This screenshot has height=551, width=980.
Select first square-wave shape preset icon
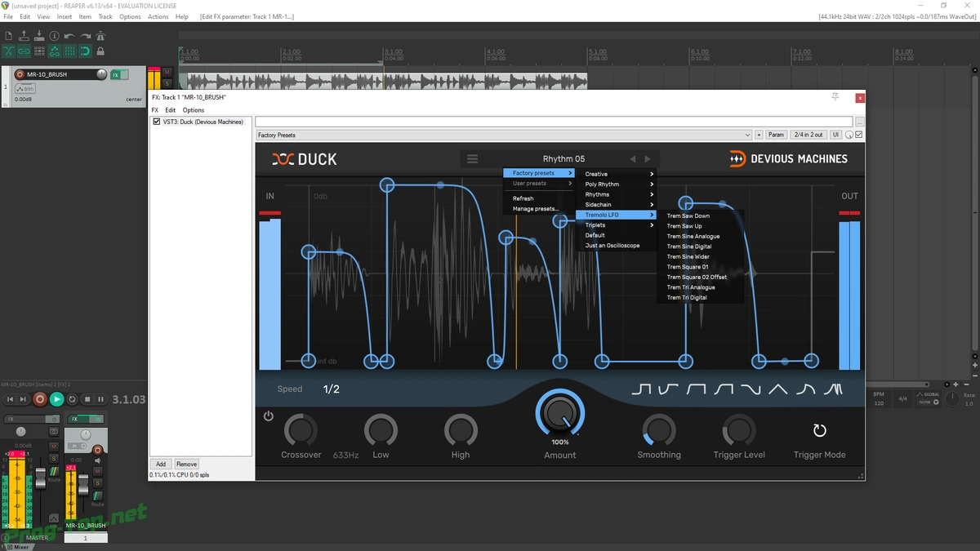coord(641,389)
